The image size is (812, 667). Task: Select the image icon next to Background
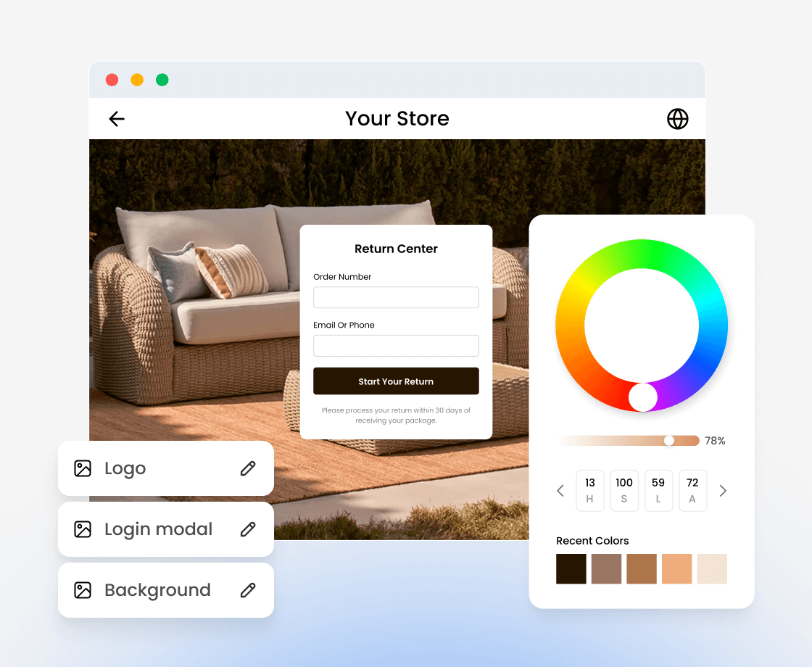(x=83, y=590)
